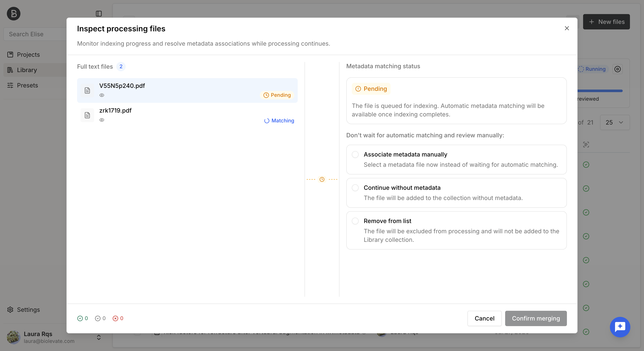Select Continue without metadata option
The height and width of the screenshot is (351, 644).
point(457,193)
